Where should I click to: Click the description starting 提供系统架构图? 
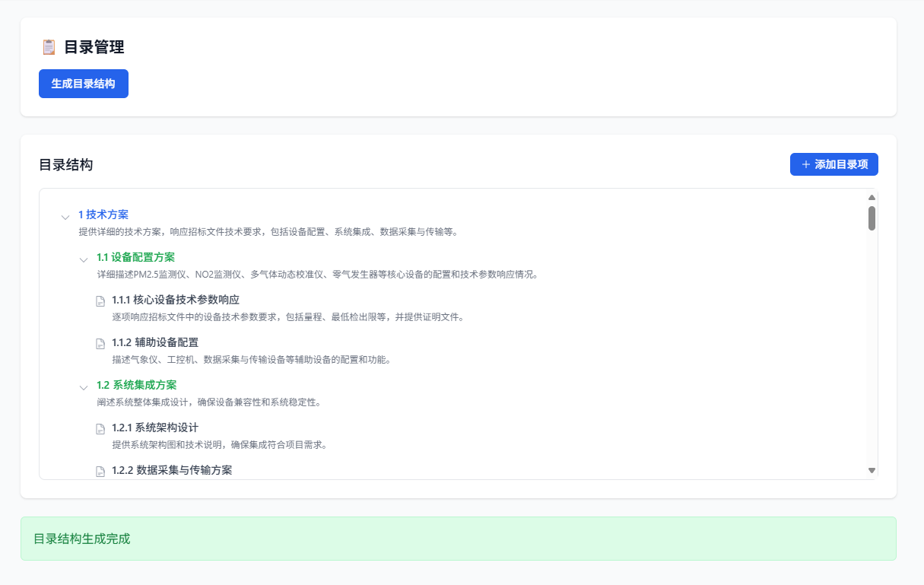[219, 445]
